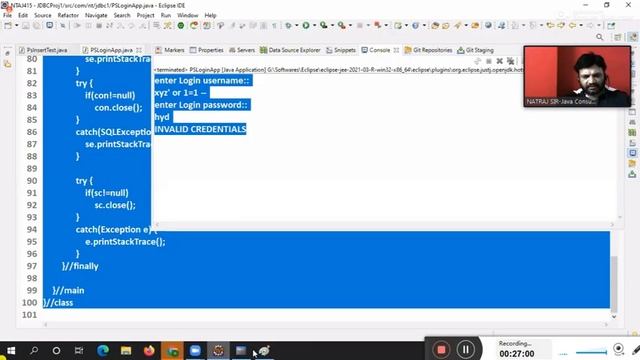Click the External Tools run icon
640x360 pixels.
[342, 25]
